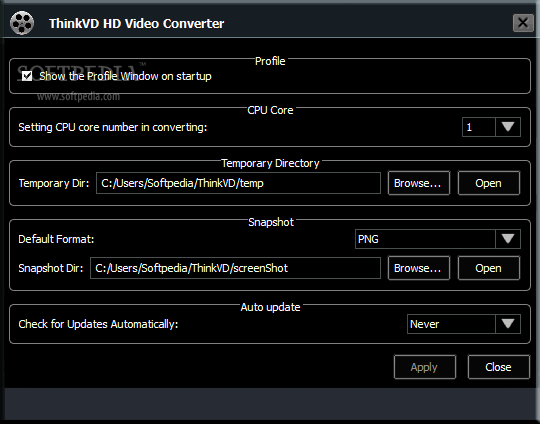Open the snapshot directory folder
540x424 pixels.
(489, 268)
